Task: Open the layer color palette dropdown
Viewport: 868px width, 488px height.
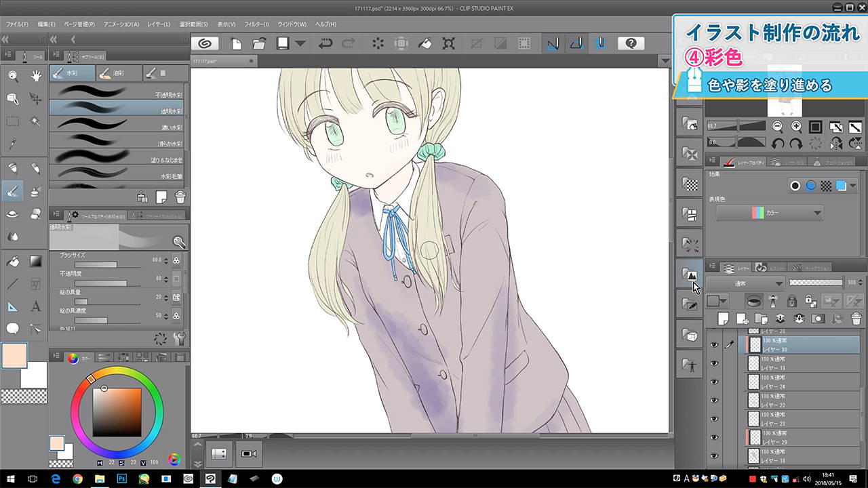Action: [x=717, y=300]
